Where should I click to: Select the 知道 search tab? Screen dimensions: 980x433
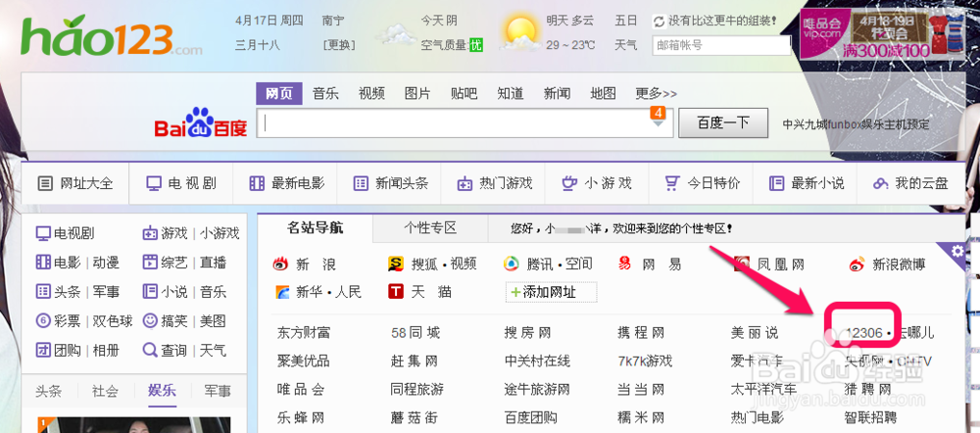(510, 94)
